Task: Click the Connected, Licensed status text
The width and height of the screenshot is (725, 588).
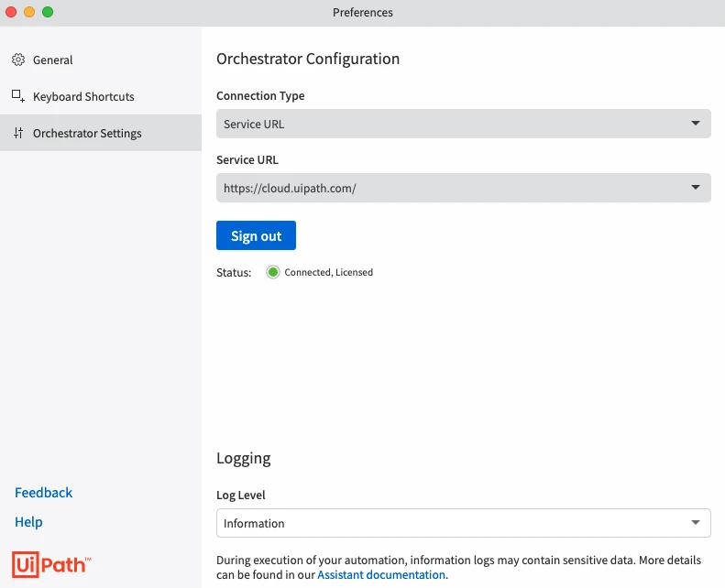Action: coord(328,272)
